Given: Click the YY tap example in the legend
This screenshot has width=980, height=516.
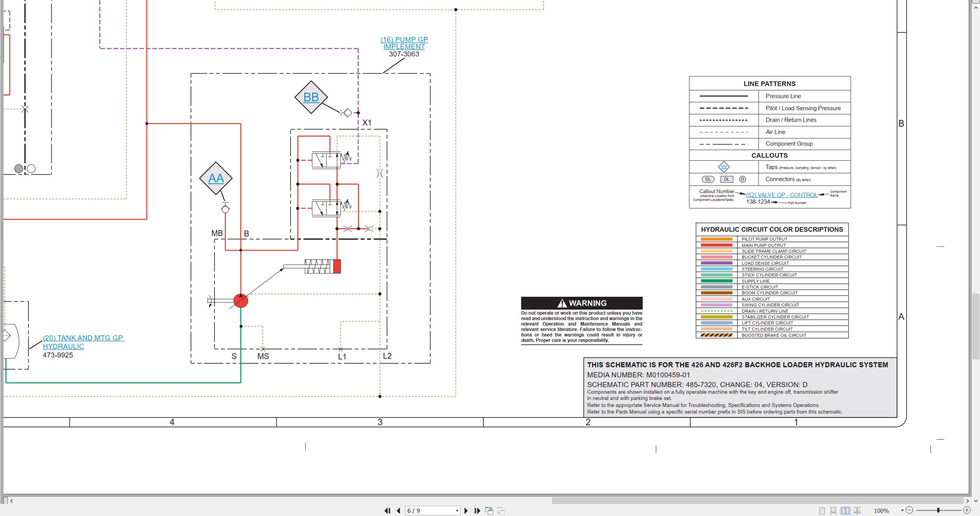Looking at the screenshot, I should [724, 167].
